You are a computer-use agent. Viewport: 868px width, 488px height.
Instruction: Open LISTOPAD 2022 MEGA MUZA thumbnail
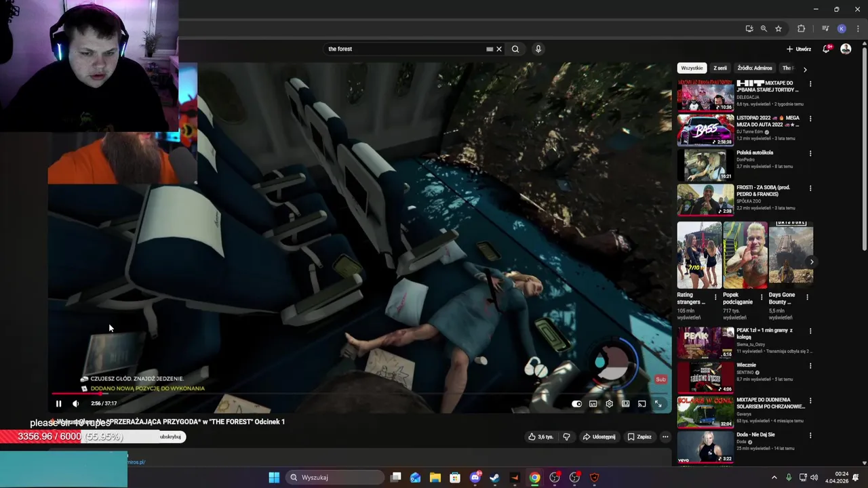(705, 130)
